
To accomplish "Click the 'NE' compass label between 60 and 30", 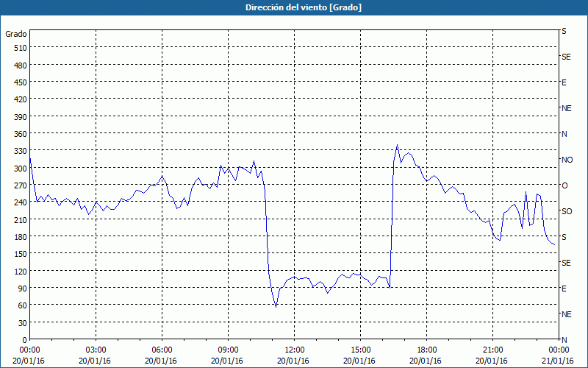I will (567, 314).
